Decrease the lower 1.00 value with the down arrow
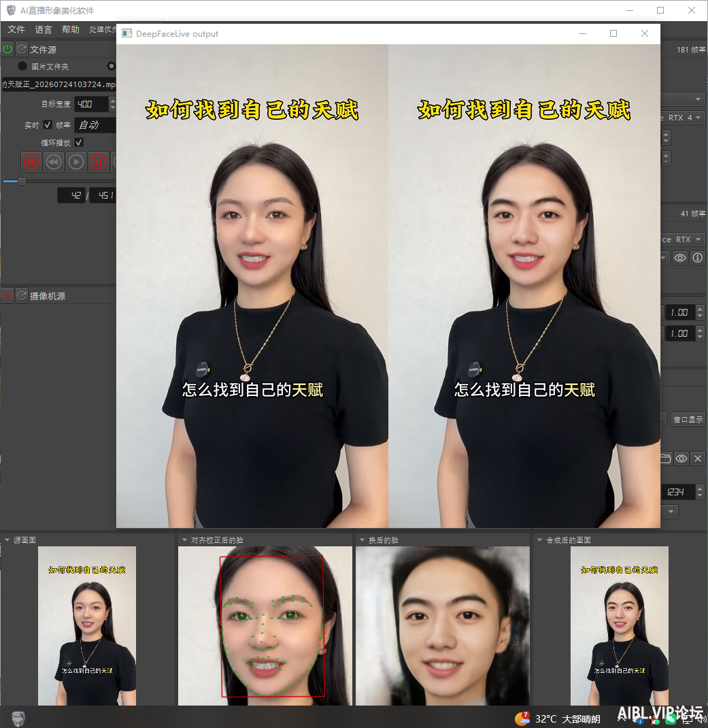This screenshot has height=728, width=708. pyautogui.click(x=700, y=337)
